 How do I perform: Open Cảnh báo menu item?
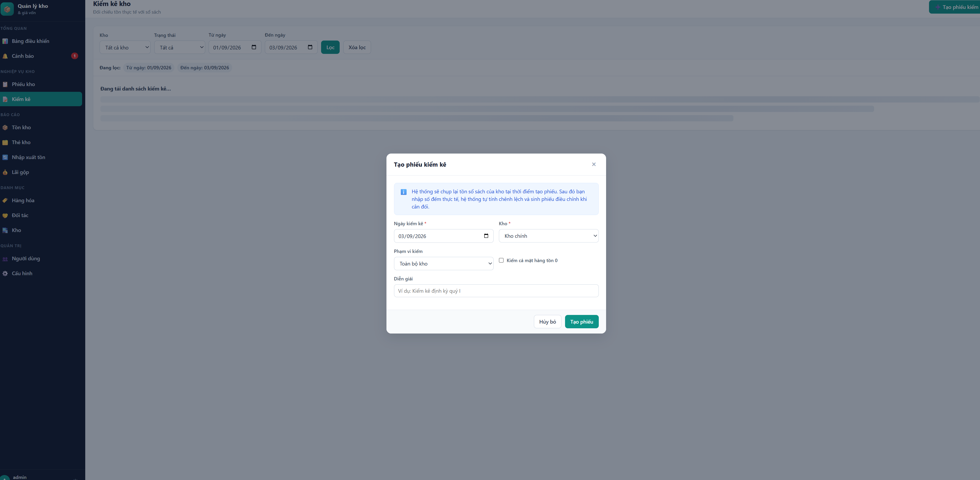(x=41, y=56)
